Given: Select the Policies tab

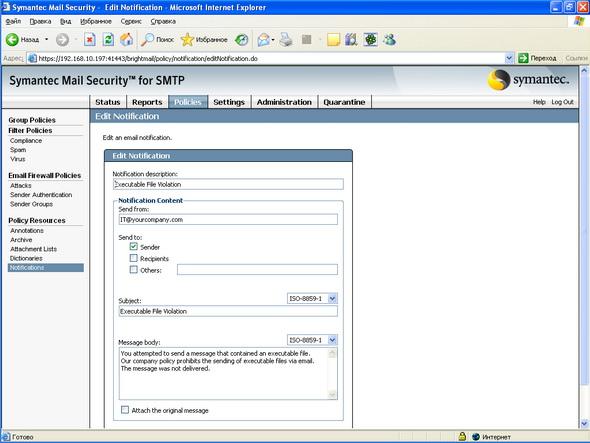Looking at the screenshot, I should (188, 102).
